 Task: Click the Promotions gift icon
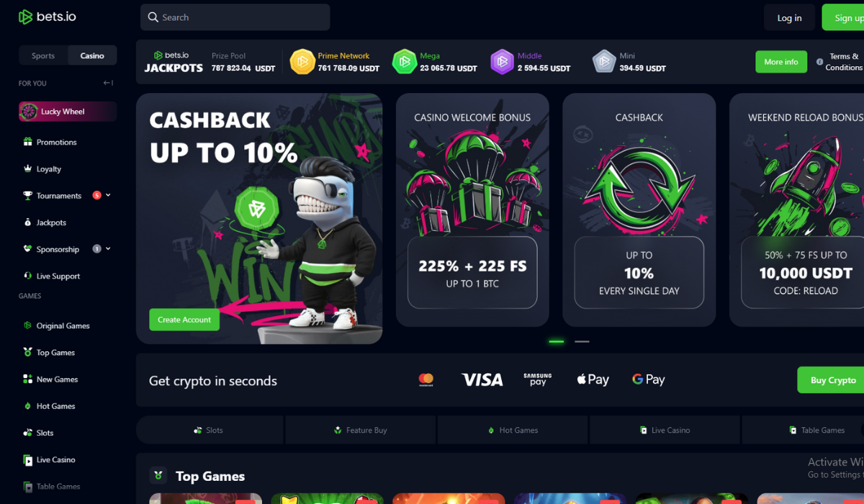click(27, 142)
